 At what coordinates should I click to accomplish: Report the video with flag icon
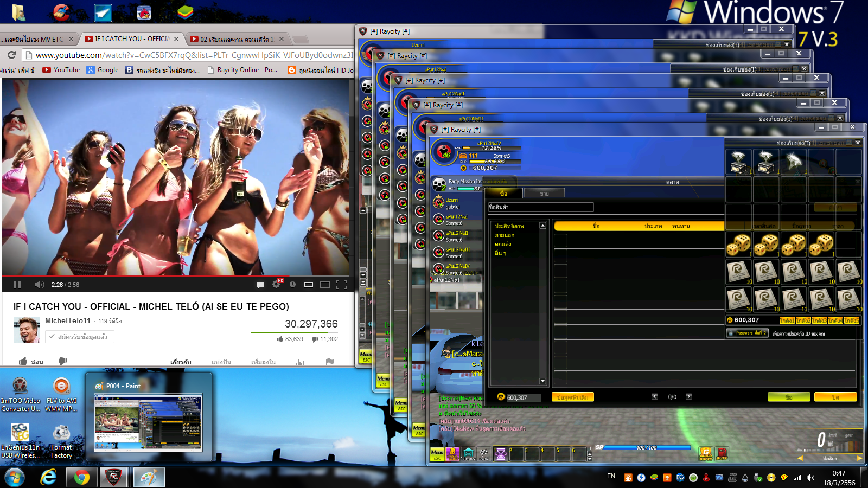330,362
